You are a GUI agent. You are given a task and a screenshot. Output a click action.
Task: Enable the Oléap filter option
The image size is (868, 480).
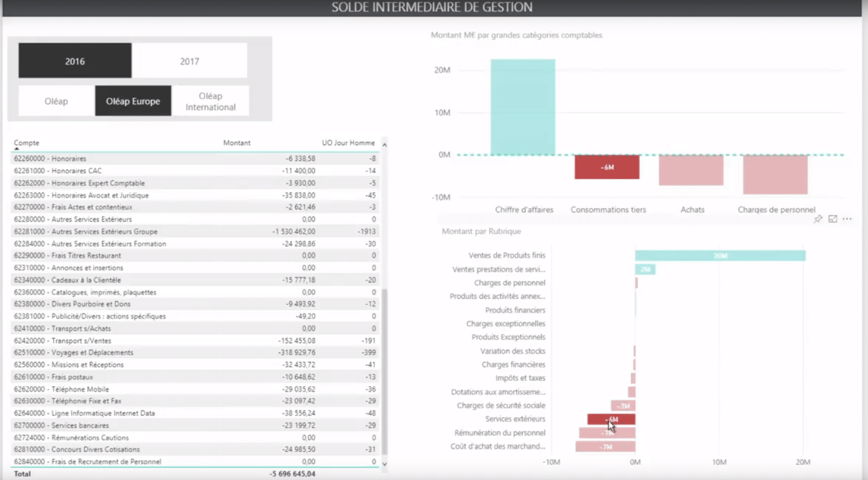click(56, 101)
